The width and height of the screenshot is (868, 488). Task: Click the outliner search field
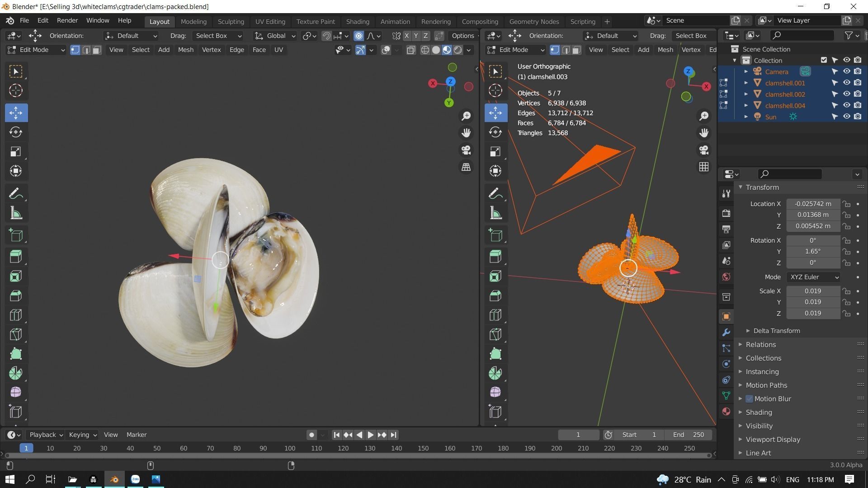802,35
